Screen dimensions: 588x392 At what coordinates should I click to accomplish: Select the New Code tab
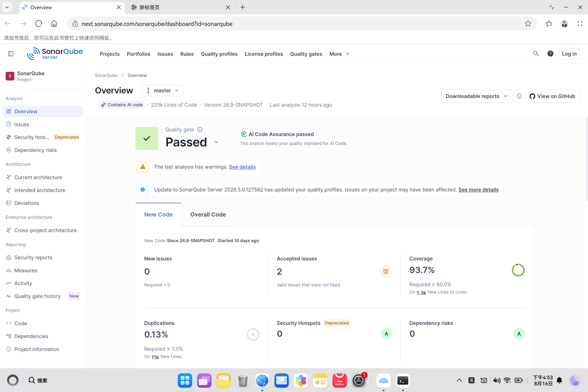pyautogui.click(x=158, y=214)
